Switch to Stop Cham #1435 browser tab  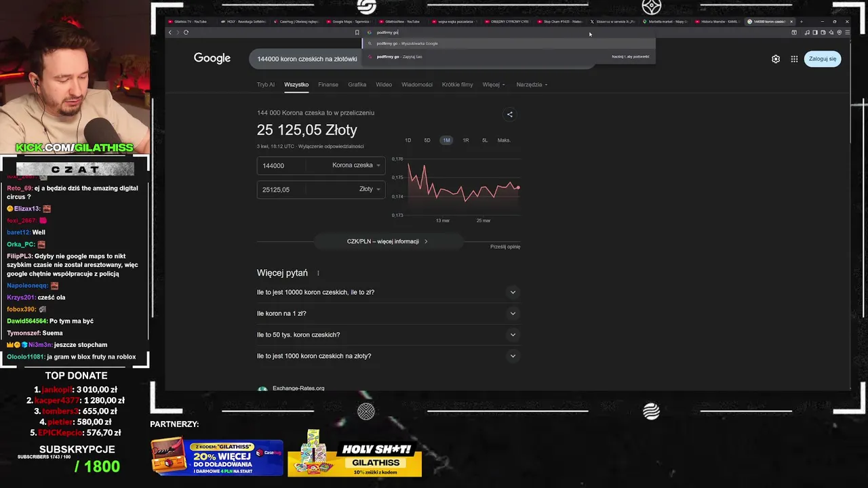point(559,22)
